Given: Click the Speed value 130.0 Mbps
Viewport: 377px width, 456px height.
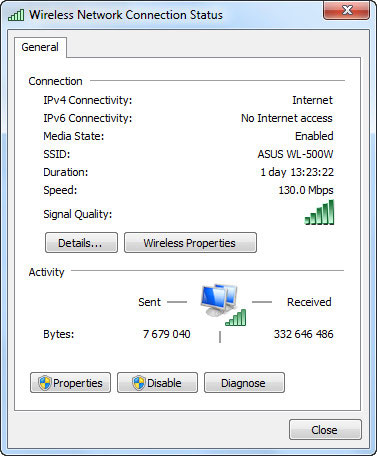Looking at the screenshot, I should [x=306, y=190].
